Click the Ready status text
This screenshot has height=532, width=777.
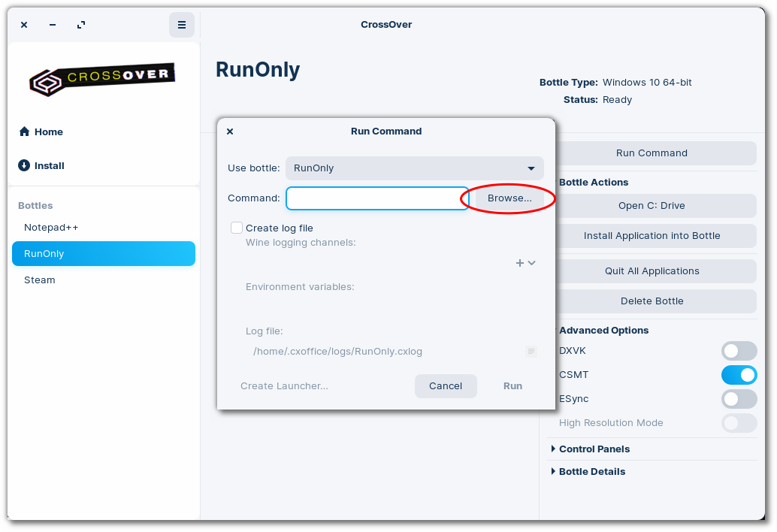617,100
